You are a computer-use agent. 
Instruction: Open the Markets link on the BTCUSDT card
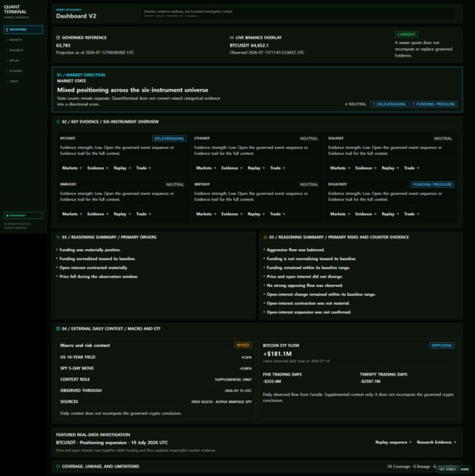point(72,168)
